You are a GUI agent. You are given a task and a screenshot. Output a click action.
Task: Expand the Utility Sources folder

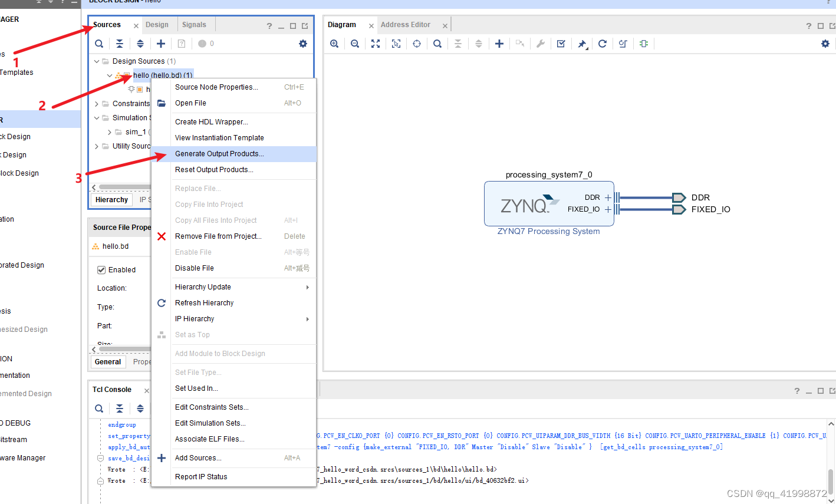[x=96, y=146]
